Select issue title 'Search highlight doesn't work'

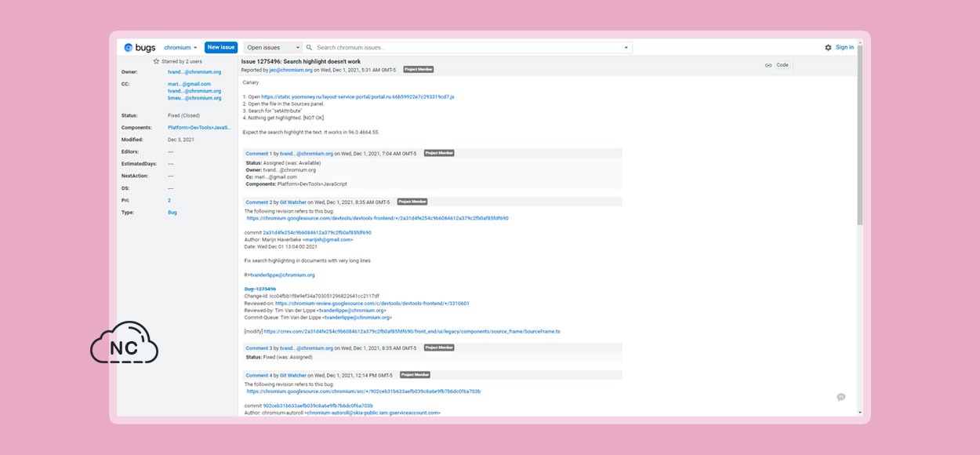[321, 61]
